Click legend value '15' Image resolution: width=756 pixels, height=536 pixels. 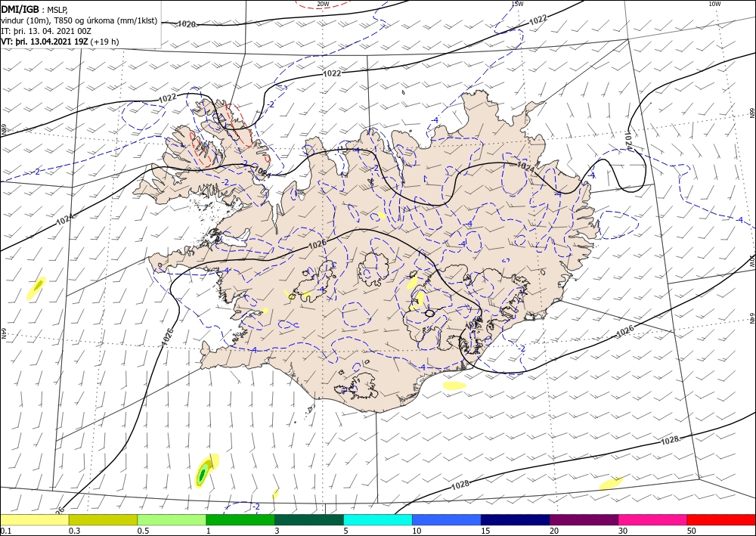pos(485,531)
